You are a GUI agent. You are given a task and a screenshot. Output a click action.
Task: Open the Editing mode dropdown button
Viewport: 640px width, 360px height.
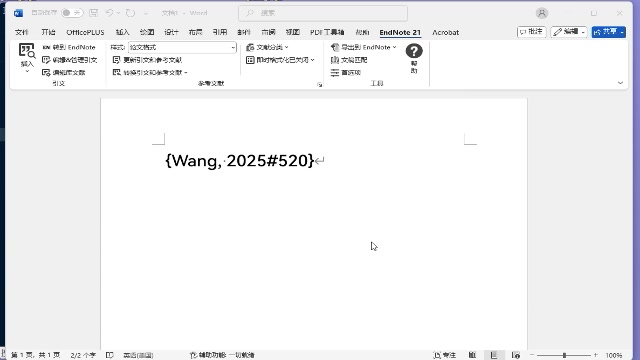[569, 32]
